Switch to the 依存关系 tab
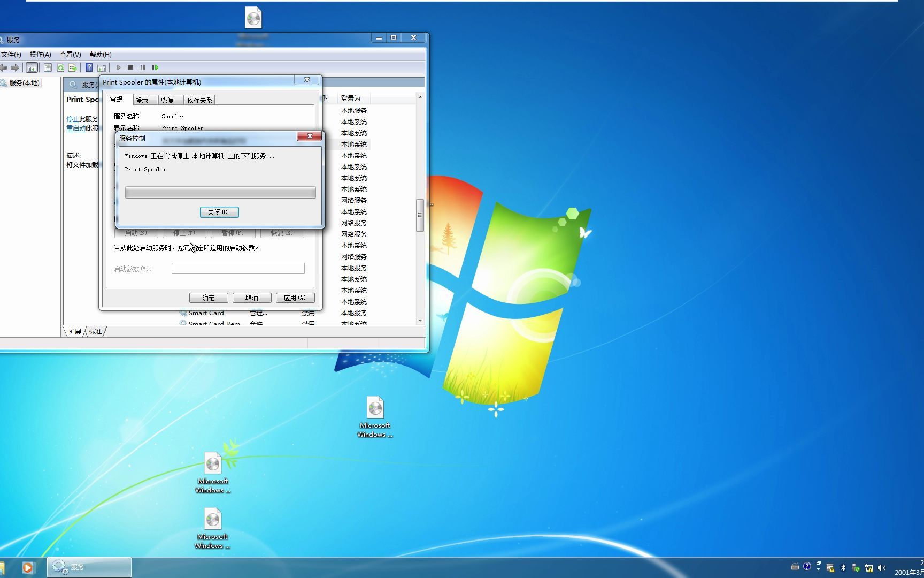924x578 pixels. [x=199, y=100]
